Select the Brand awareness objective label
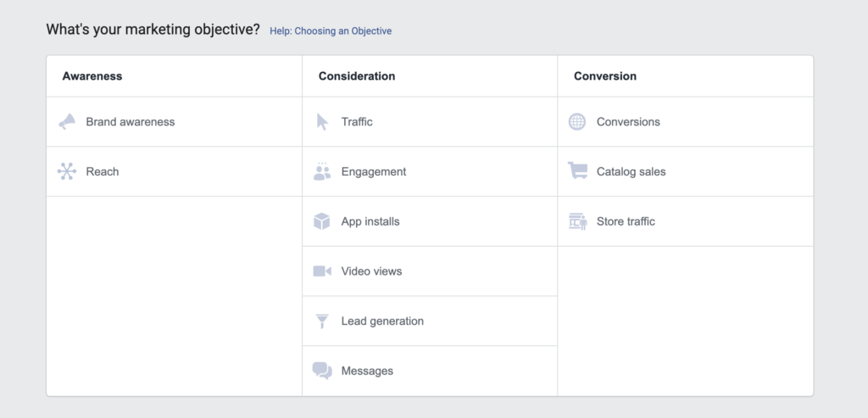The image size is (868, 418). point(130,122)
